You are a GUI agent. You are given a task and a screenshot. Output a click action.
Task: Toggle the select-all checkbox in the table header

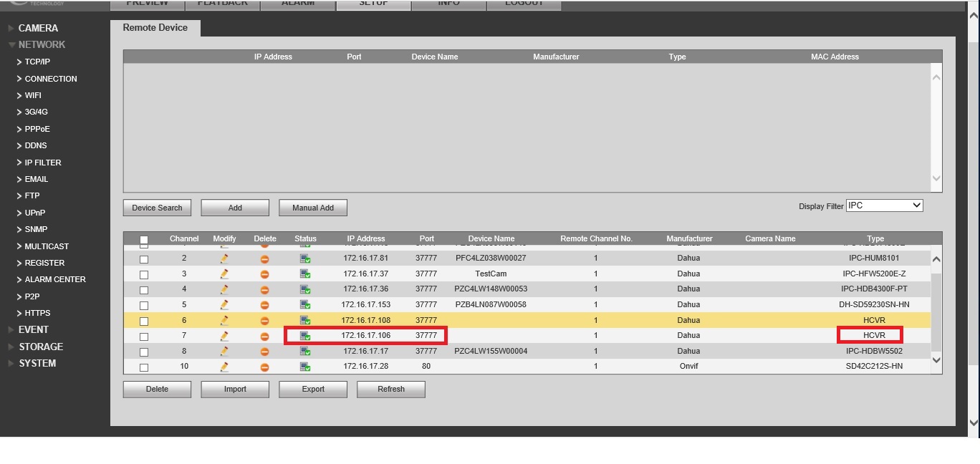(144, 241)
